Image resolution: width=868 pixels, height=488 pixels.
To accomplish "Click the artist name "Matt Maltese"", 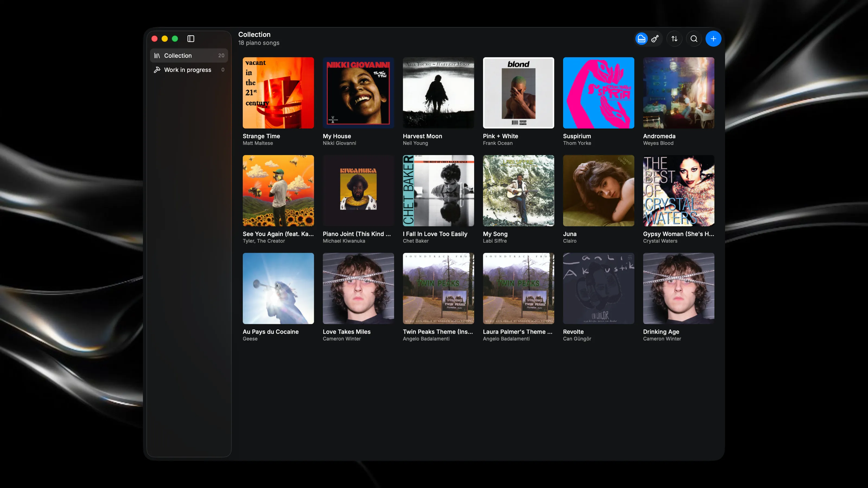I will [258, 143].
